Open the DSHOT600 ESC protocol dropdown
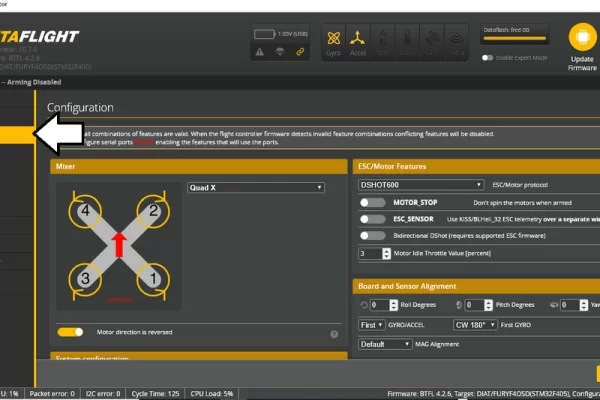 click(x=421, y=184)
